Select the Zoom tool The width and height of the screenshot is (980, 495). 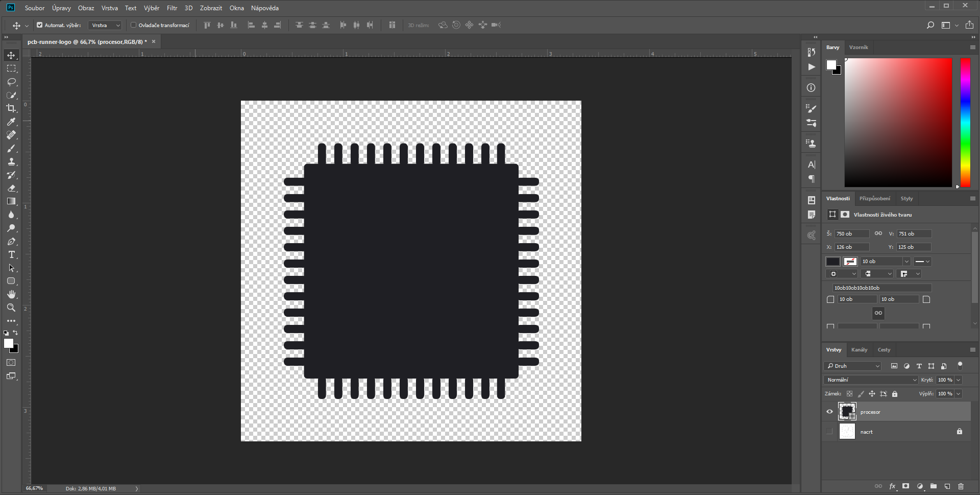11,308
